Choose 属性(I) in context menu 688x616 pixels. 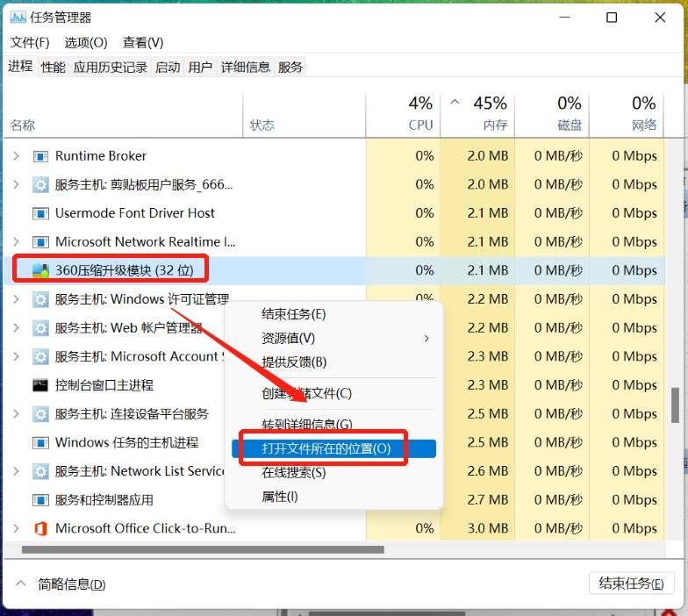(333, 497)
